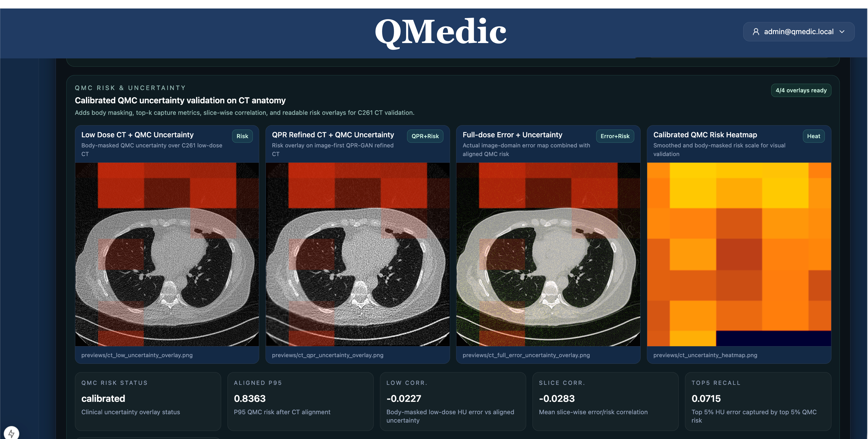Select the ALIGNED P95 value 0.8363
This screenshot has width=868, height=439.
(x=250, y=399)
